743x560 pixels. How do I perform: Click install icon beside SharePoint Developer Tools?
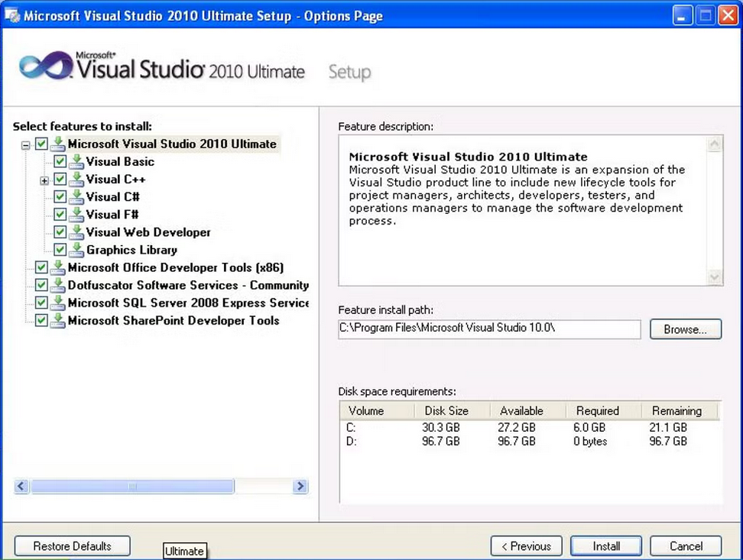click(x=58, y=320)
